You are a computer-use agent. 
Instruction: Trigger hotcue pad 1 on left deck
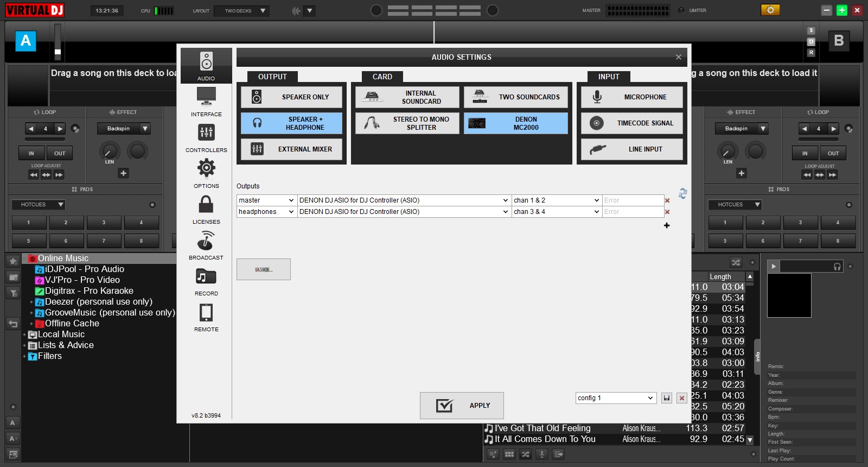(29, 223)
